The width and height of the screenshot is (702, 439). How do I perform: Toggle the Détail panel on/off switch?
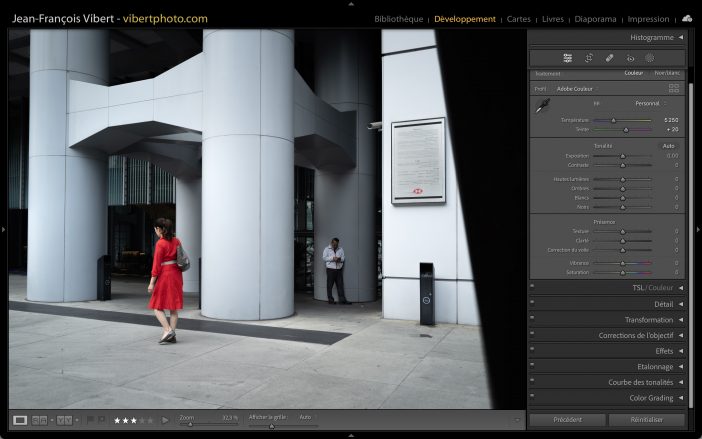[532, 304]
